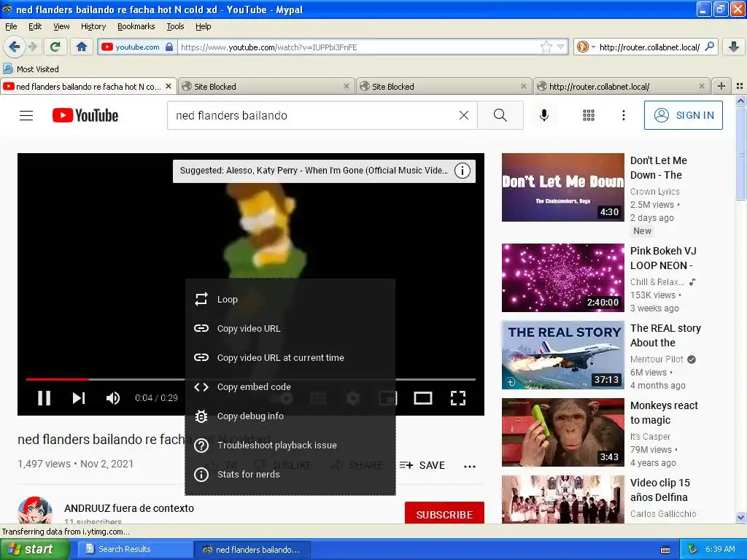
Task: Select Copy video URL at current time
Action: (x=290, y=357)
